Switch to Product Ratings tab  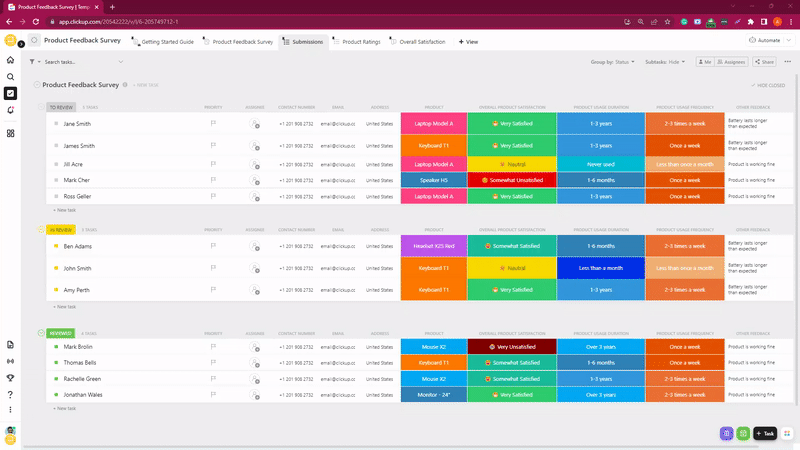[357, 42]
